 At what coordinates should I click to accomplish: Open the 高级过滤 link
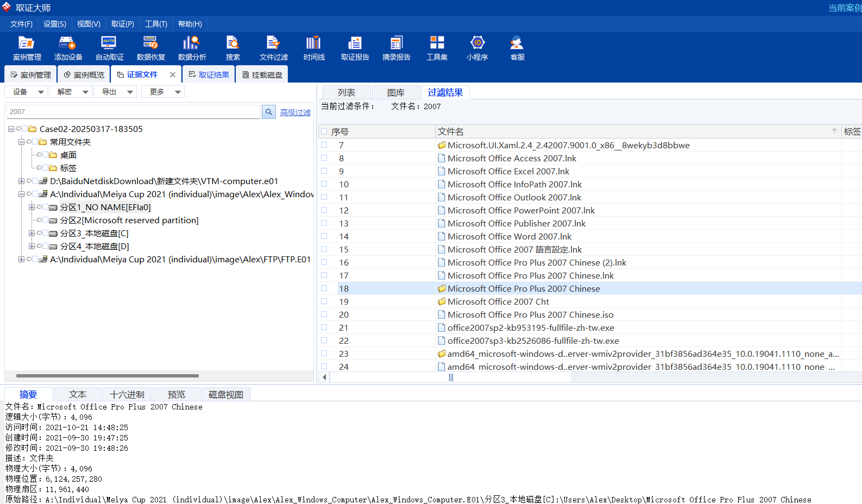[295, 112]
